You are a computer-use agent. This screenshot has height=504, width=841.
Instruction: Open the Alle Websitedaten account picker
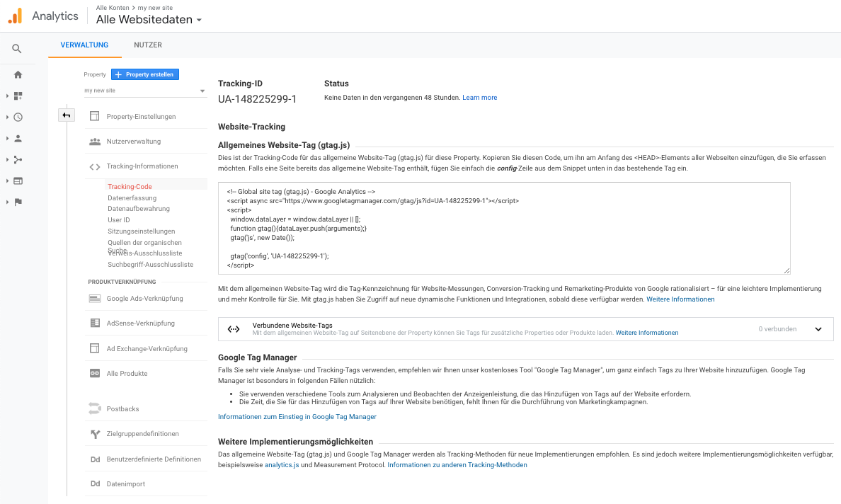click(x=149, y=20)
